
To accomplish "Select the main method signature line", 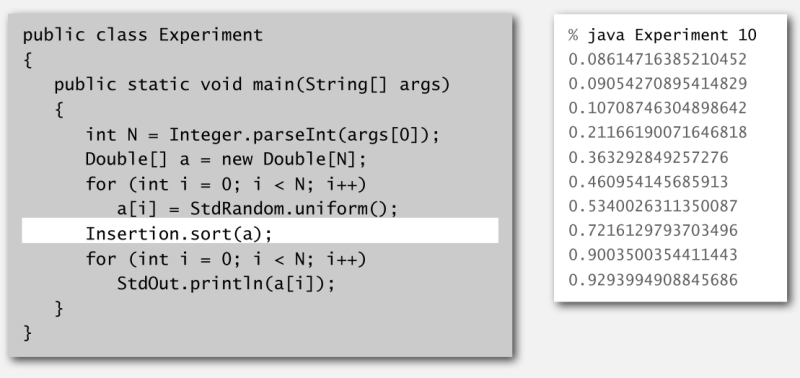I will (252, 85).
